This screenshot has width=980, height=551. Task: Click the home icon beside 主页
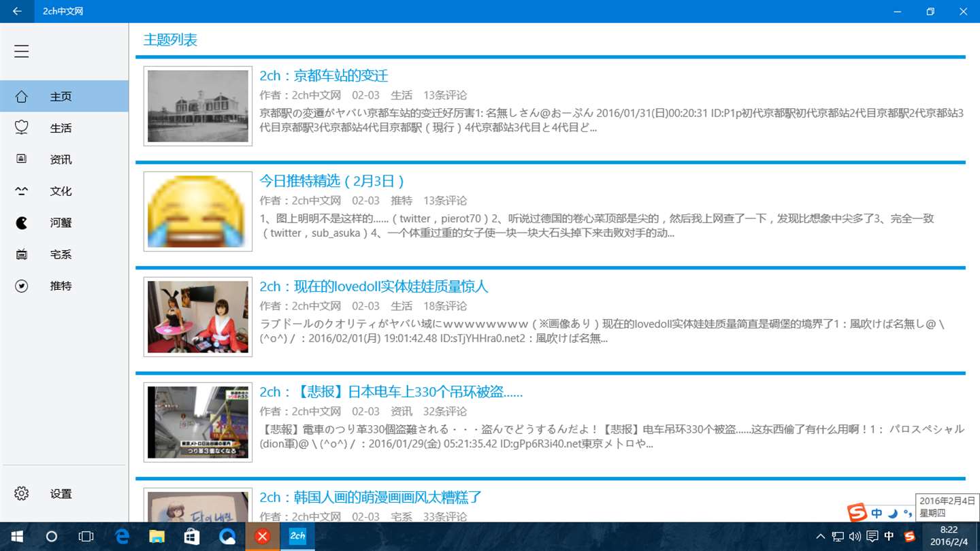22,97
